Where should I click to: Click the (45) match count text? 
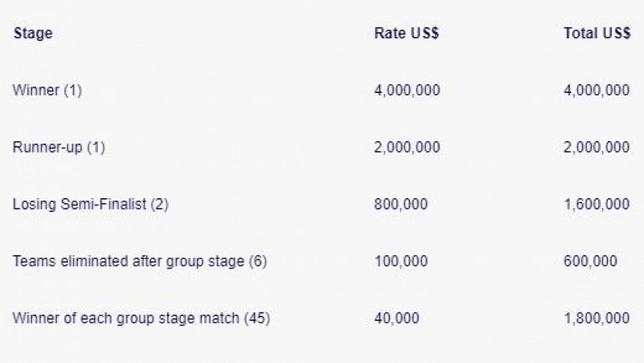click(x=257, y=319)
